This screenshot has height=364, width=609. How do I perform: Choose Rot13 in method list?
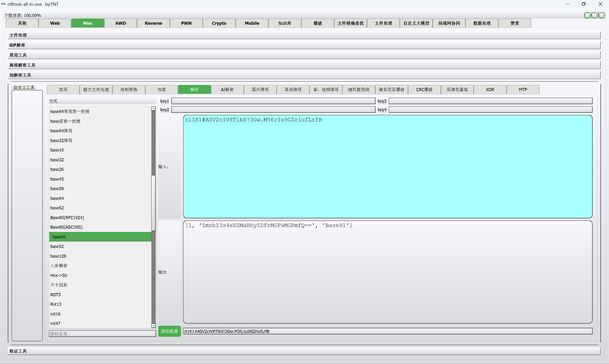click(100, 304)
